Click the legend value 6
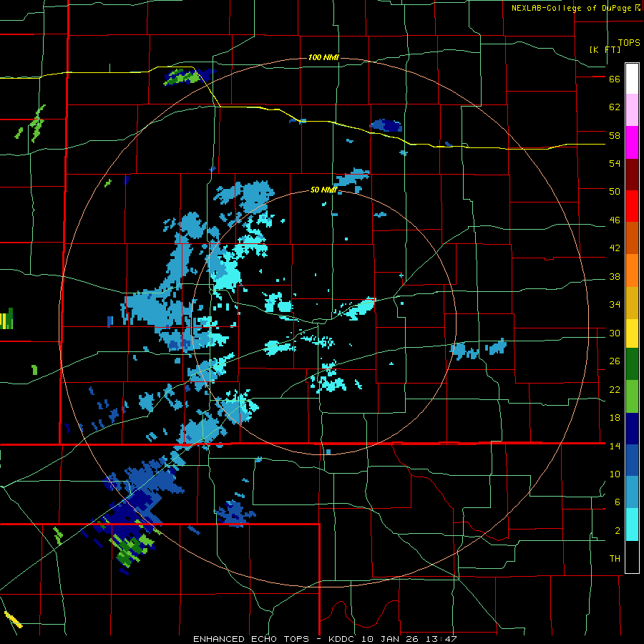The image size is (644, 644). point(617,502)
